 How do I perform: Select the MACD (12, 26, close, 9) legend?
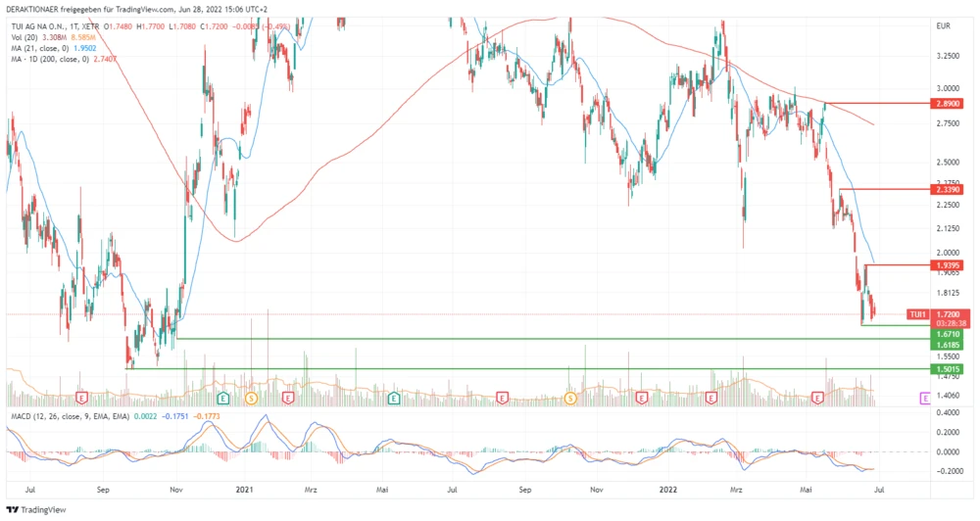pyautogui.click(x=71, y=416)
